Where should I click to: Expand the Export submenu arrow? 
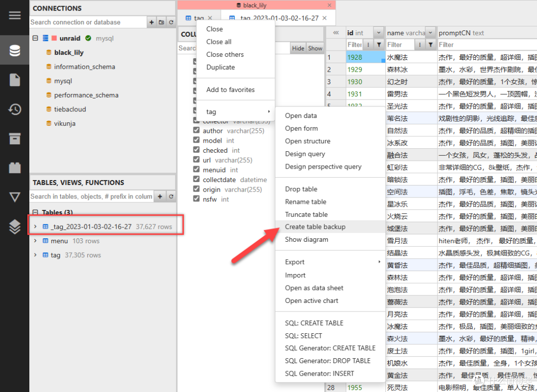click(x=379, y=262)
